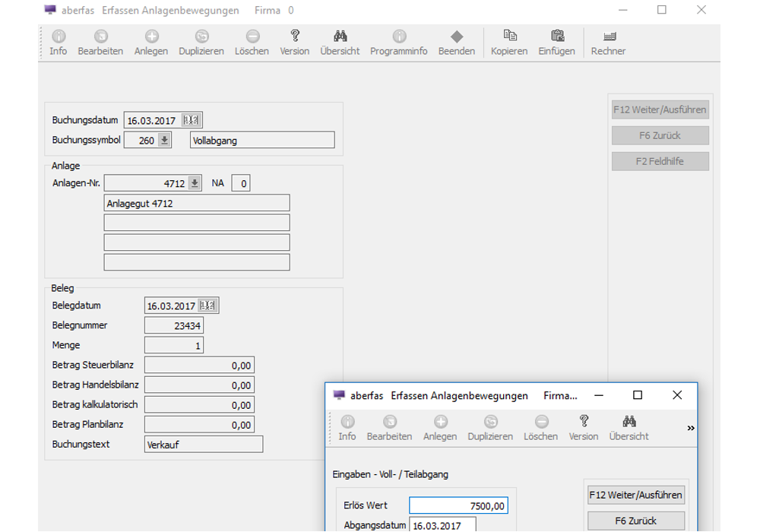Click the NA field next to Anlagen-Nr.

point(241,183)
